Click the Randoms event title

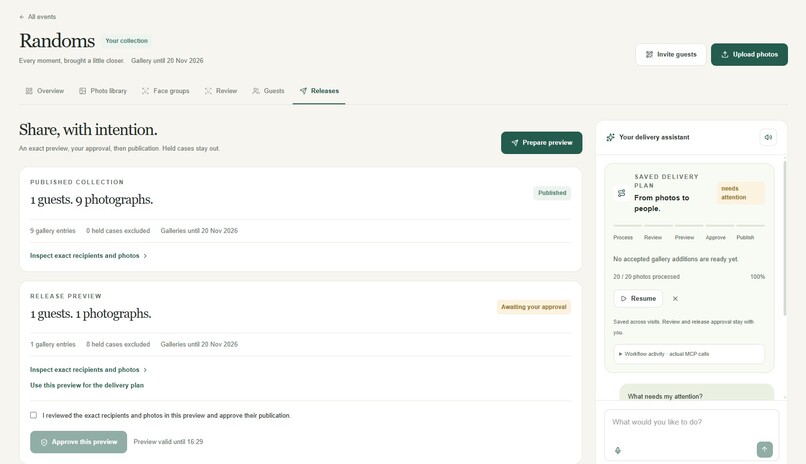click(57, 41)
